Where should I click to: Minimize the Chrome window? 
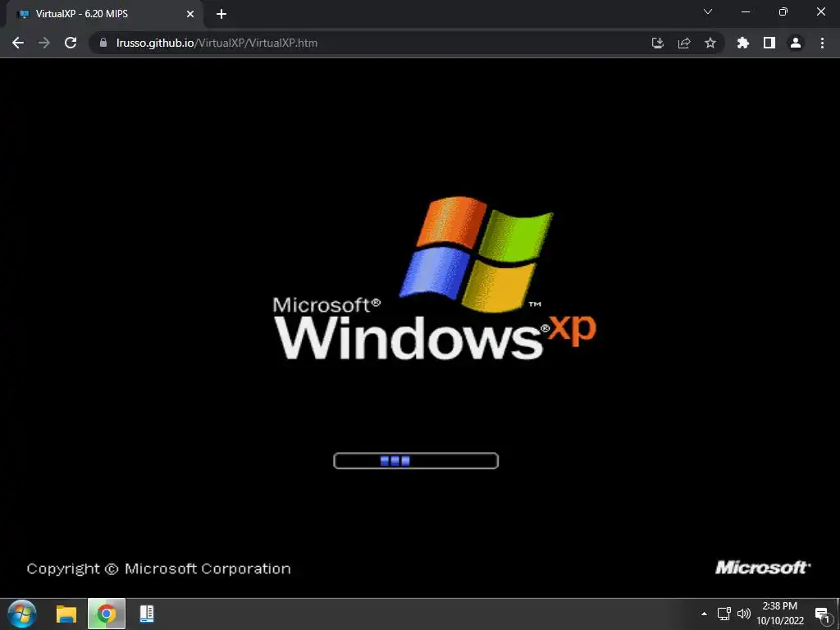745,11
